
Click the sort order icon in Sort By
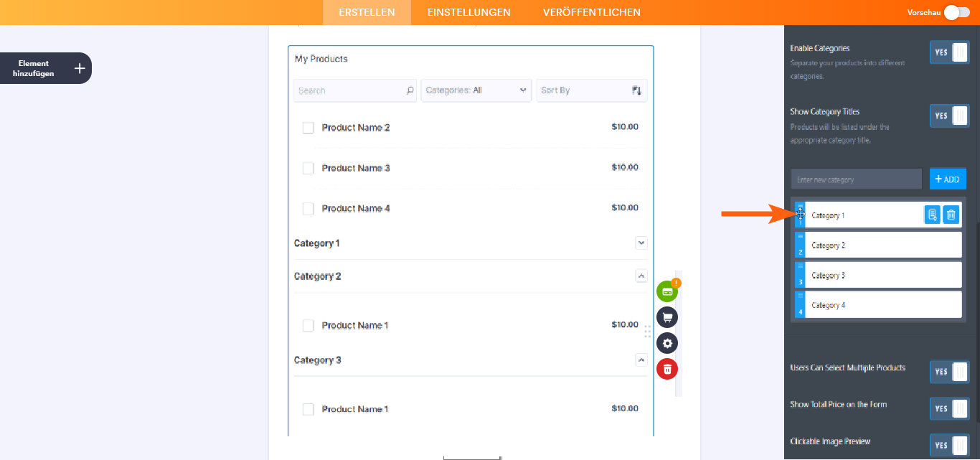(x=636, y=90)
